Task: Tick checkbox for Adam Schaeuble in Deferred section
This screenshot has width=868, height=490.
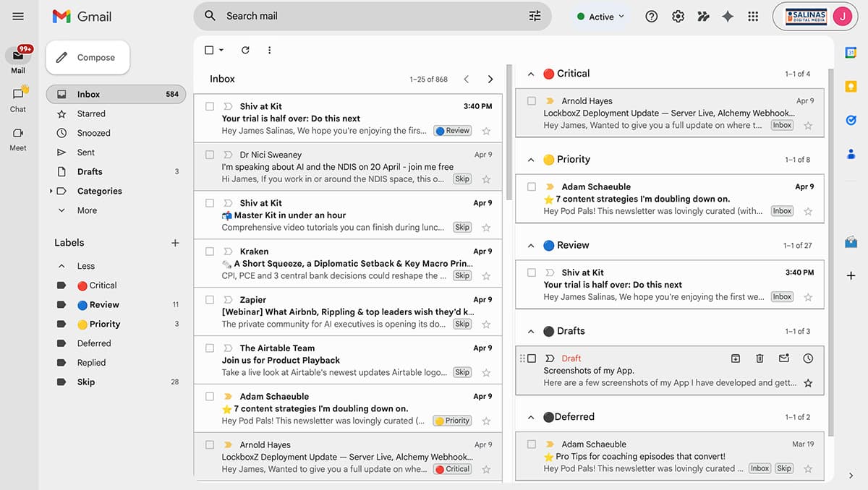Action: pos(532,444)
